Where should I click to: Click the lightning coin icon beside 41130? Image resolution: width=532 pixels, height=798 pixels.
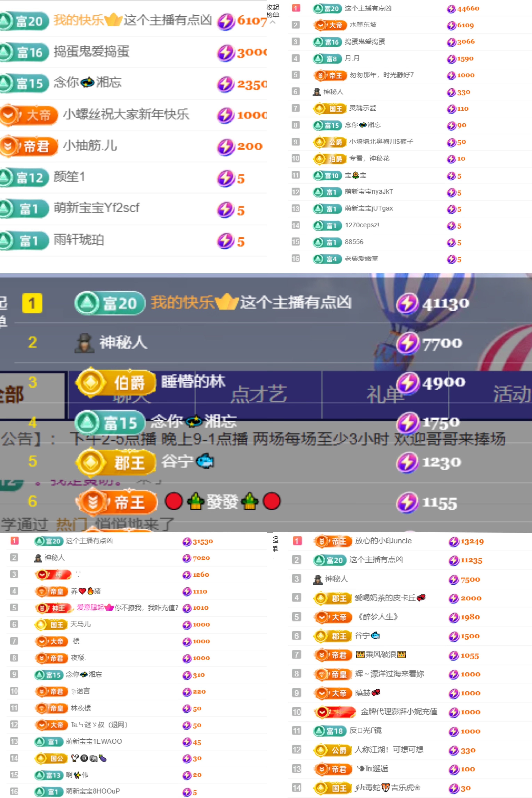pos(407,303)
